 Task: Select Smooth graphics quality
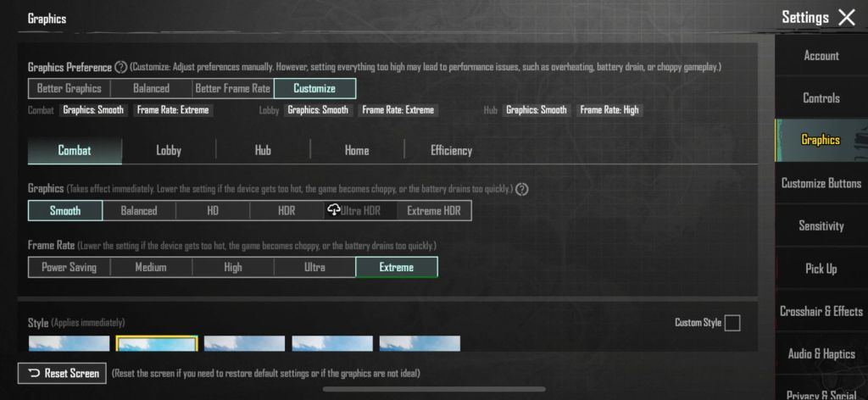65,211
